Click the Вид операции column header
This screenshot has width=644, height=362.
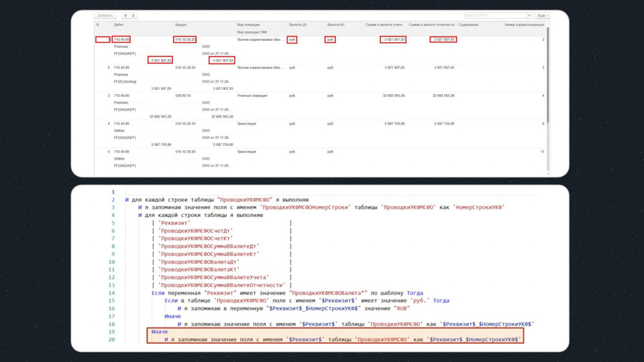(x=248, y=25)
